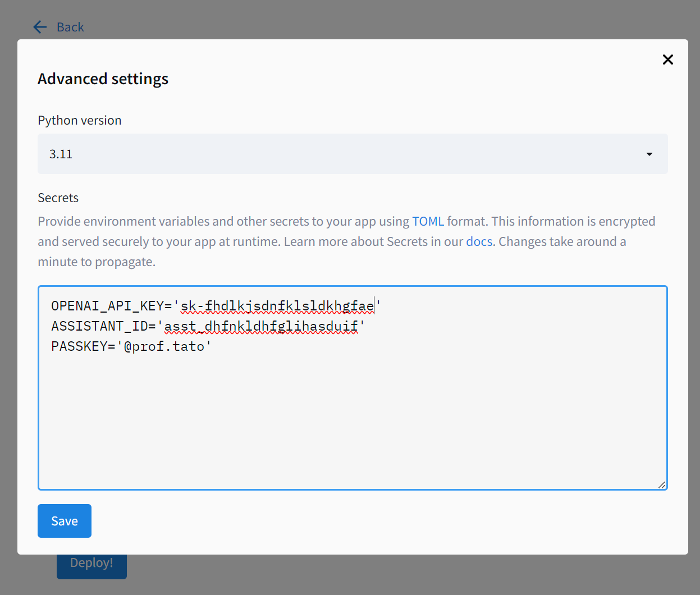Place cursor on the OPENAI_API_KEY variable name
This screenshot has width=700, height=595.
point(107,306)
